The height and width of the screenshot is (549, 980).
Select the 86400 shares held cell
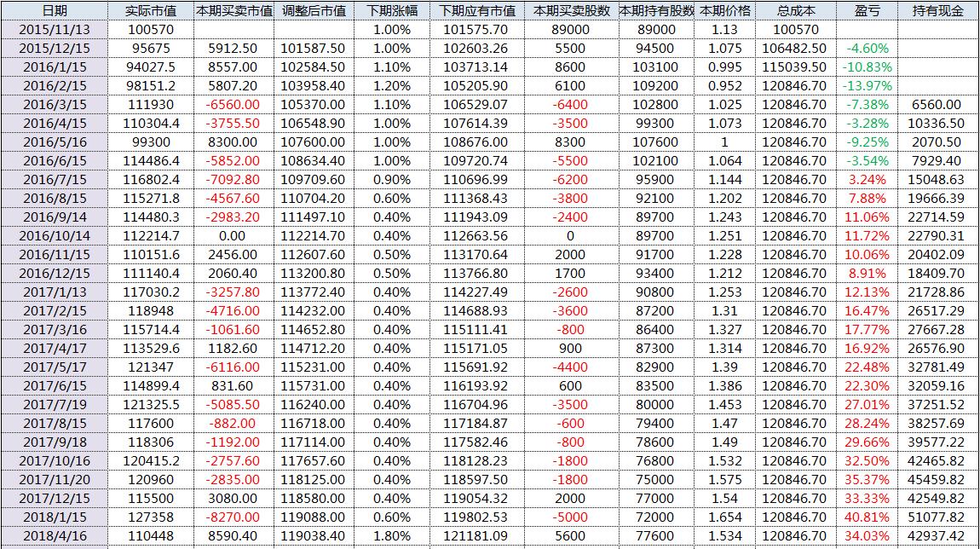point(656,330)
